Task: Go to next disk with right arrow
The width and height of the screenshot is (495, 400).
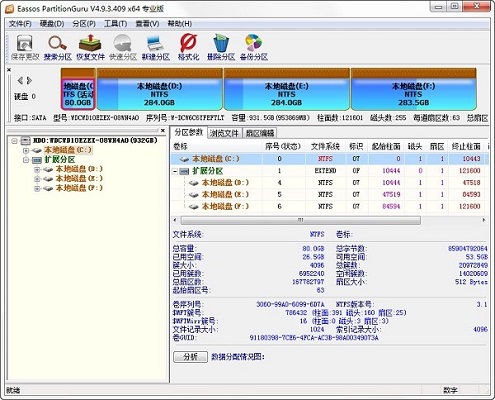Action: click(x=29, y=80)
